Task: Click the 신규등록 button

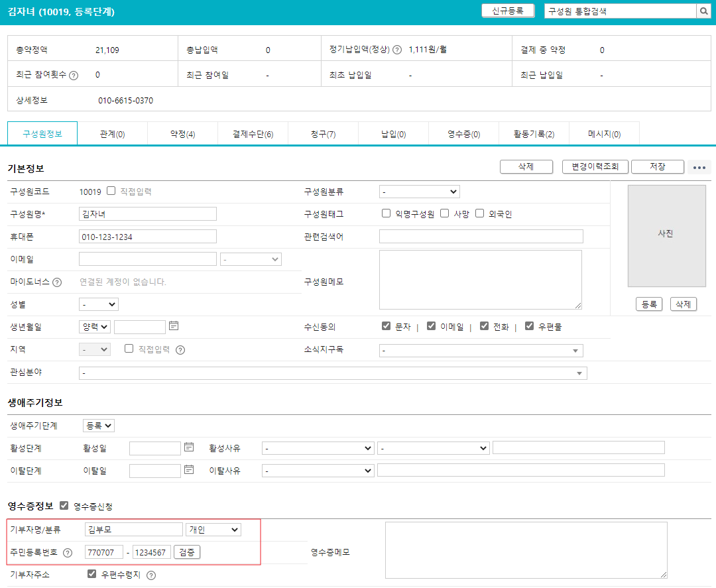Action: pos(508,11)
